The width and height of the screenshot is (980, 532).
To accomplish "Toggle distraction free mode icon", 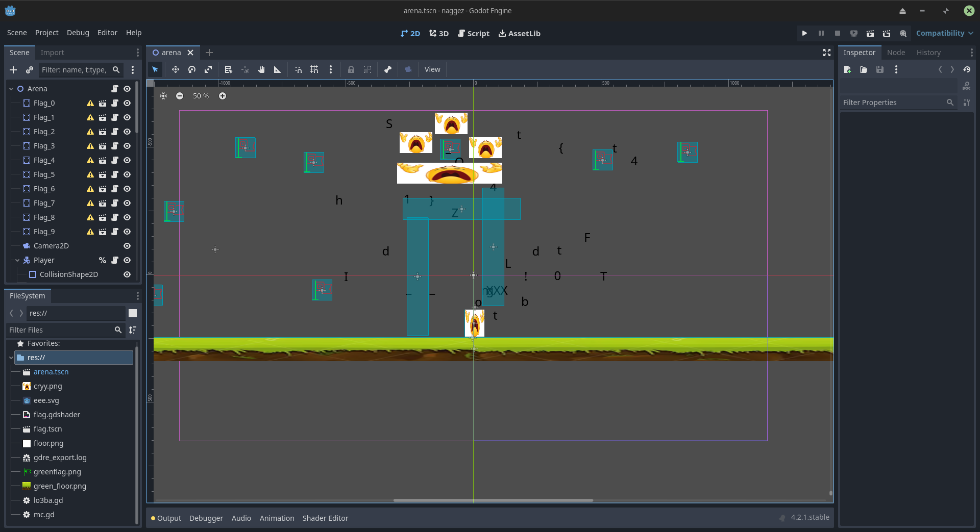I will click(827, 53).
